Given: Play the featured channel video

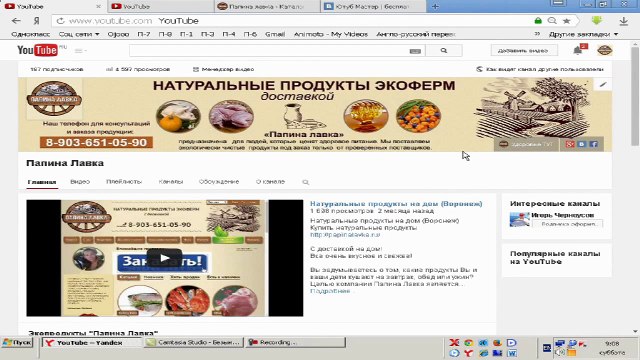Looking at the screenshot, I should 164,258.
